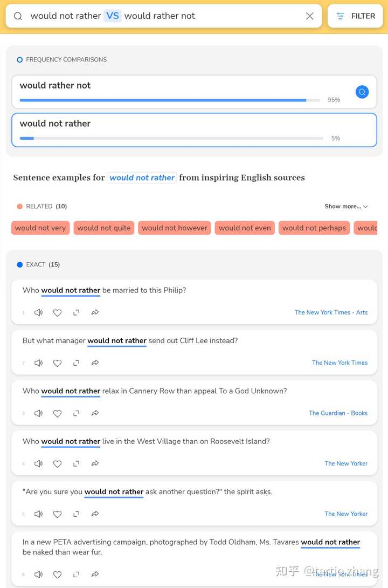This screenshot has width=388, height=588.
Task: Clear the search query with the X icon
Action: click(x=310, y=16)
